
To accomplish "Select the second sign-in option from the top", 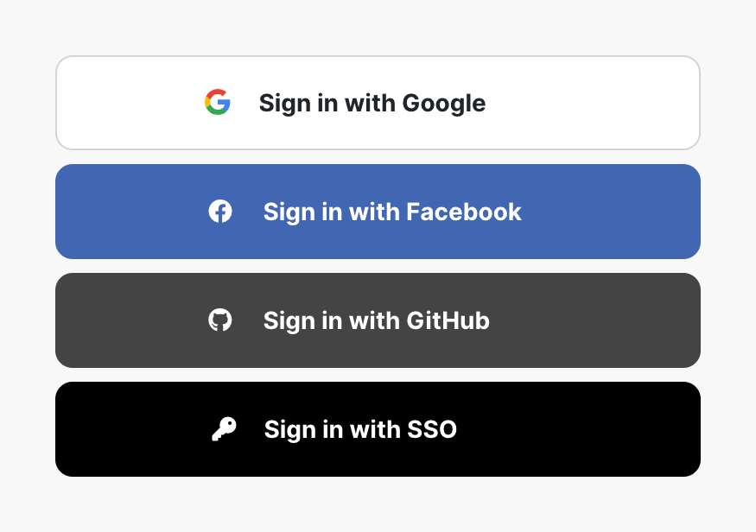I will 378,212.
